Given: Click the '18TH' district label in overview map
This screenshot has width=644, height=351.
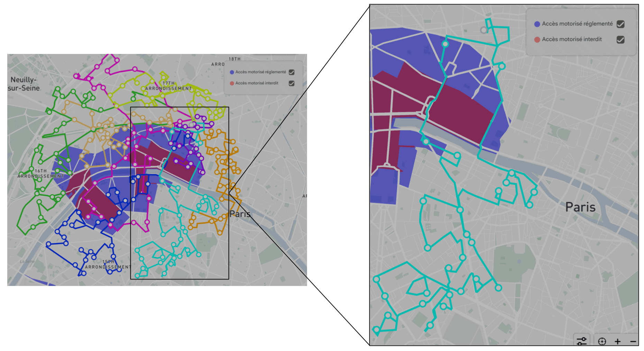Looking at the screenshot, I should coord(234,59).
